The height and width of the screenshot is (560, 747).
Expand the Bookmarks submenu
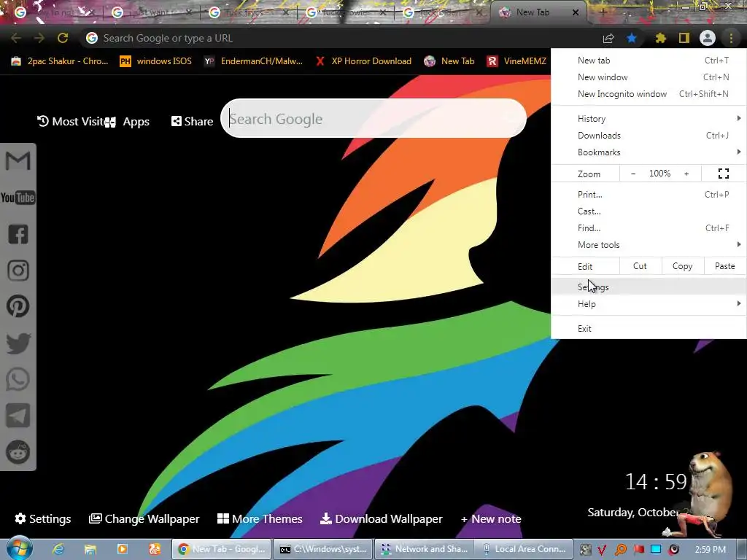(649, 152)
